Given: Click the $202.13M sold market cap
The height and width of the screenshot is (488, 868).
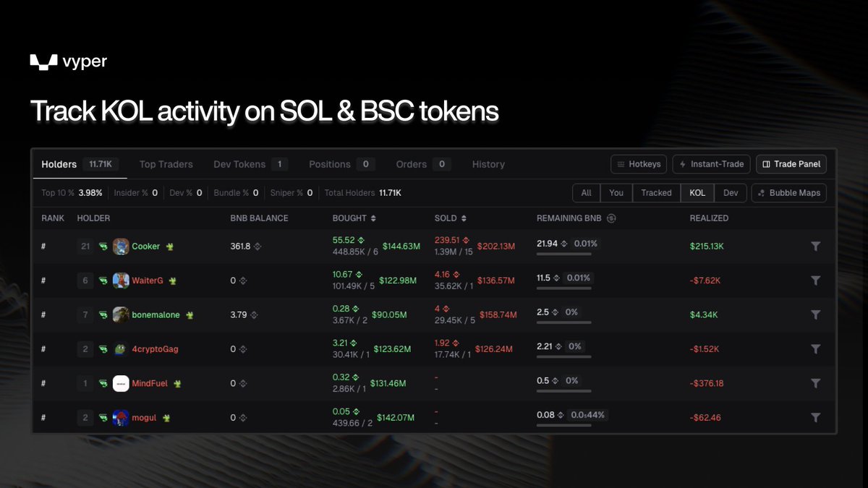Looking at the screenshot, I should [496, 247].
